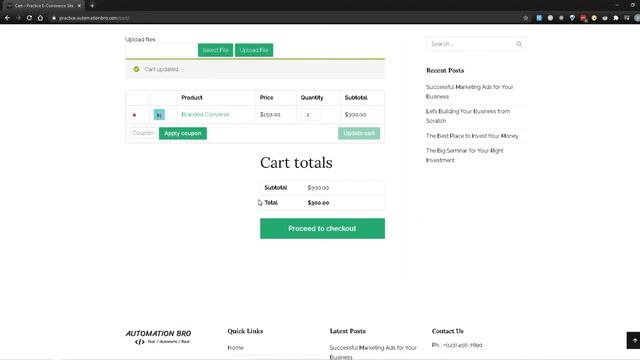The width and height of the screenshot is (640, 360).
Task: Remove Branded Converse with red X icon
Action: pos(134,115)
